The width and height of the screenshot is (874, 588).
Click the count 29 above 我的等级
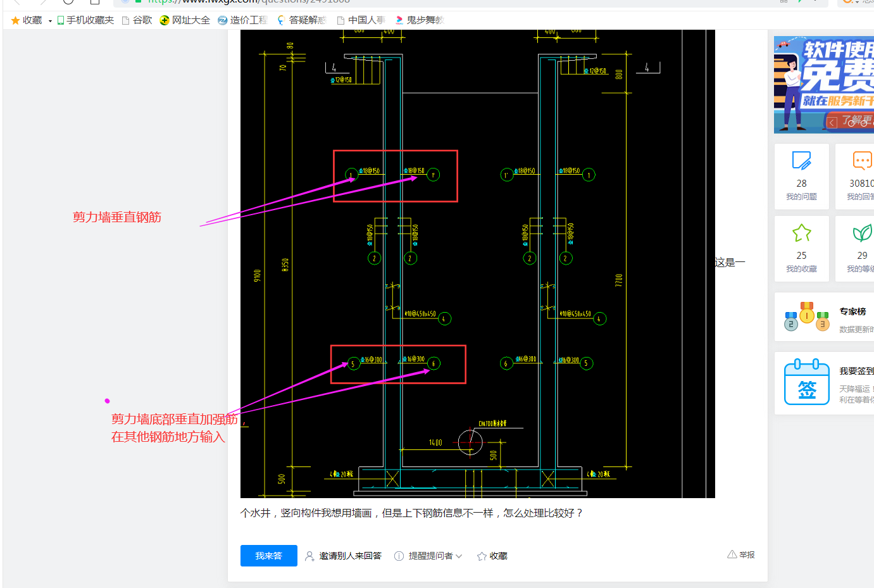pos(863,256)
